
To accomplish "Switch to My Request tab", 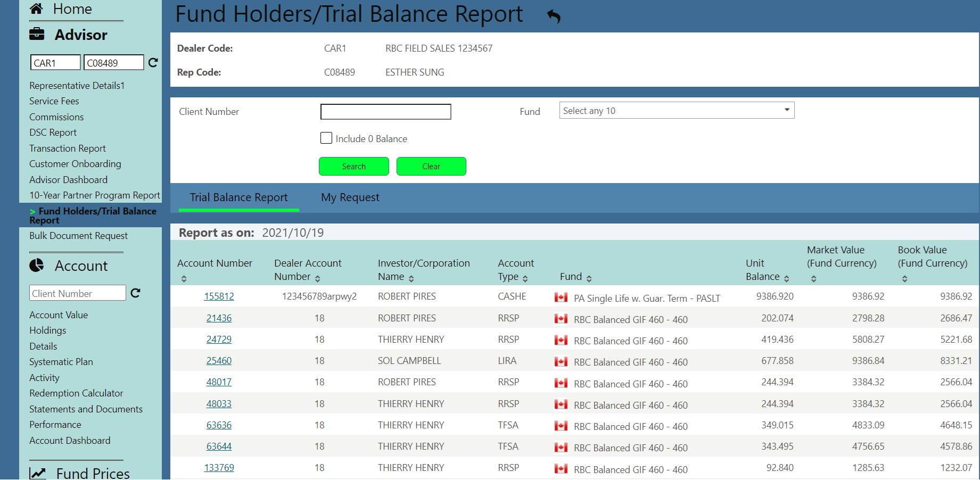I will (350, 197).
